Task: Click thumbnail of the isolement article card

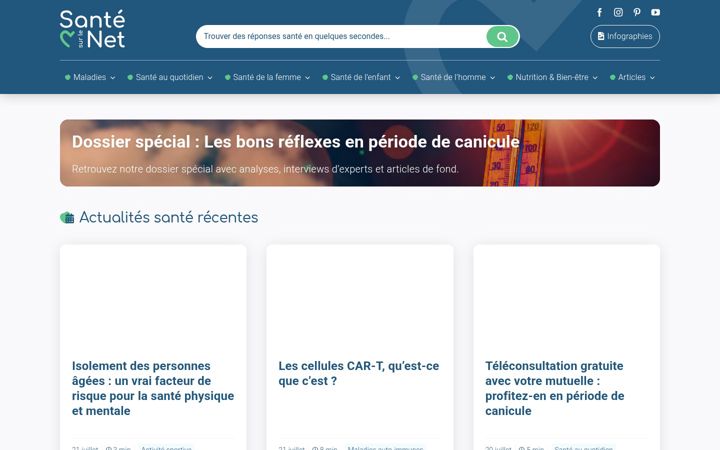Action: coord(153,296)
